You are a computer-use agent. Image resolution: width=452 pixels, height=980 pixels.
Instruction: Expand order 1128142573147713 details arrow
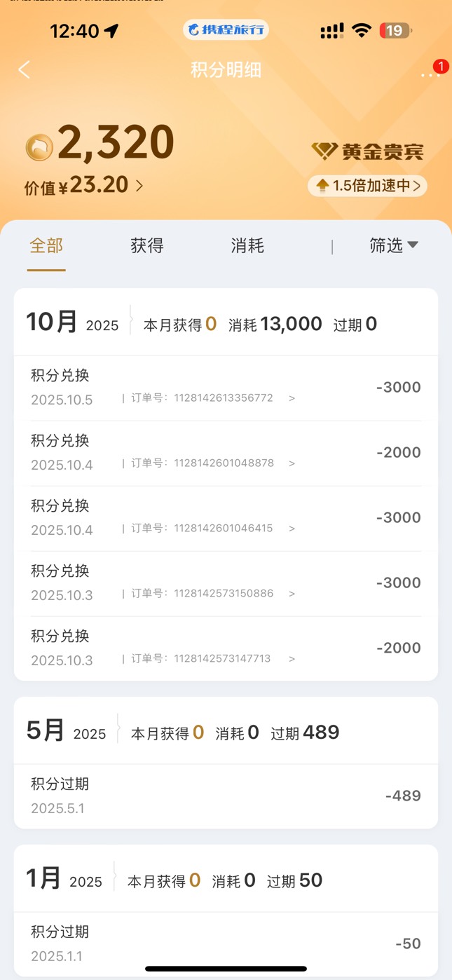[292, 659]
